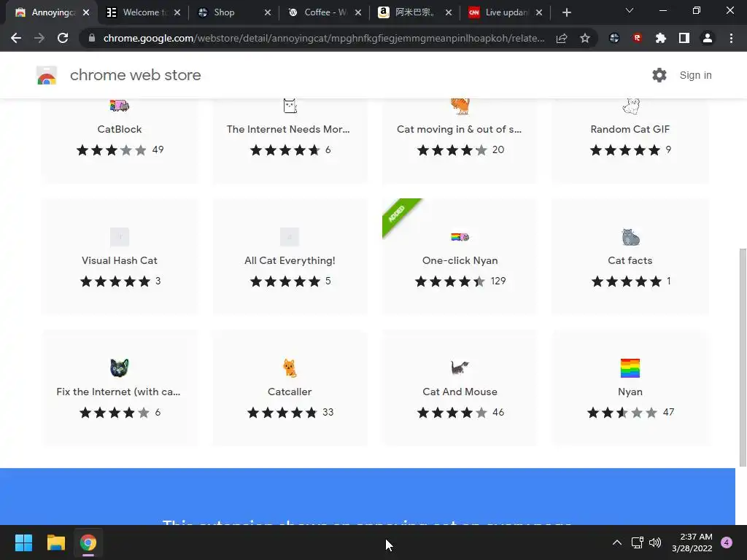Reload the current page
Image resolution: width=747 pixels, height=560 pixels.
tap(63, 38)
